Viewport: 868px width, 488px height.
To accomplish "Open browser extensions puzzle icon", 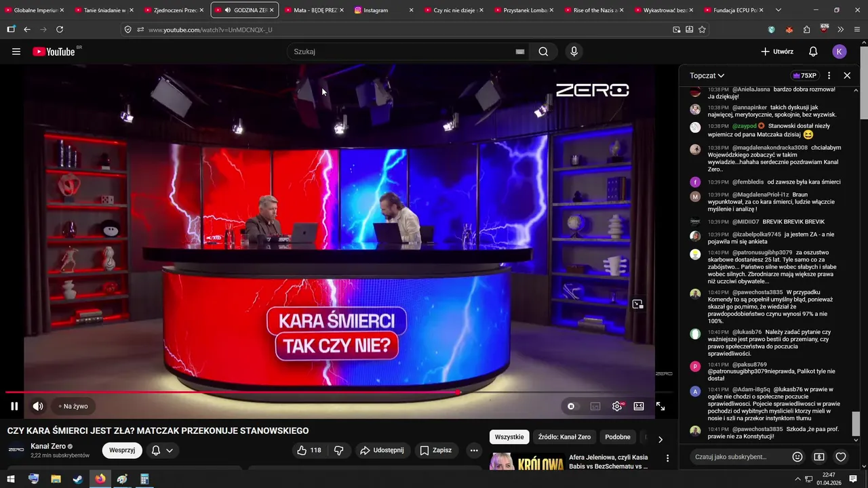I will point(806,29).
